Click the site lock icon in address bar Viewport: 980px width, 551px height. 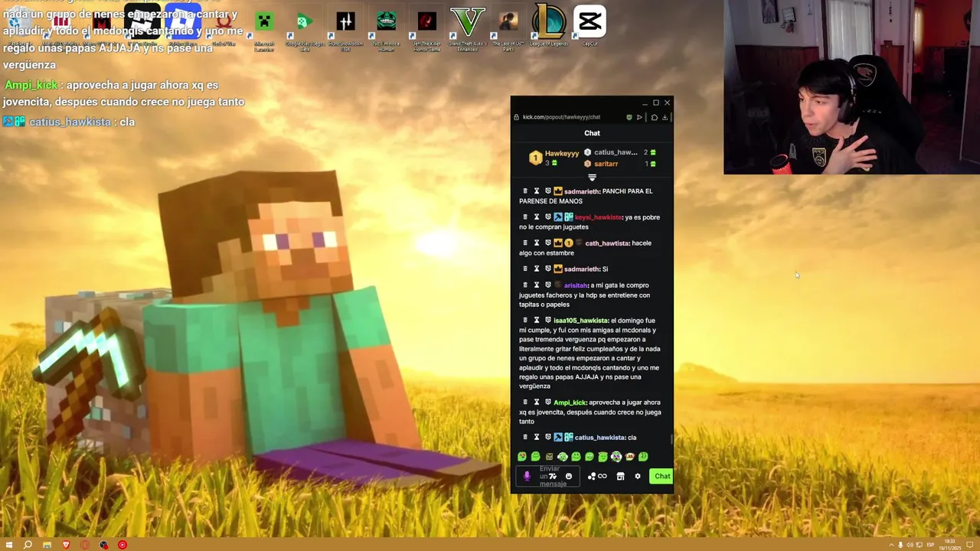click(x=517, y=117)
